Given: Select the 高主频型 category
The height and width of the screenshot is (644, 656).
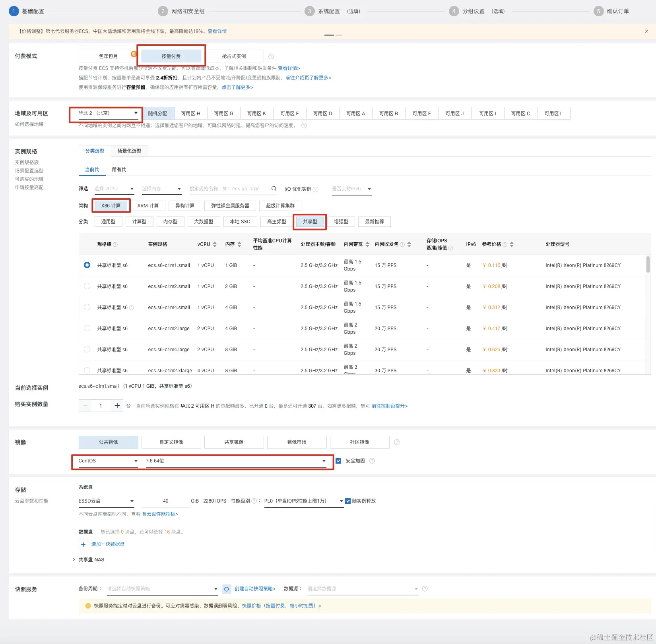Looking at the screenshot, I should [x=277, y=222].
